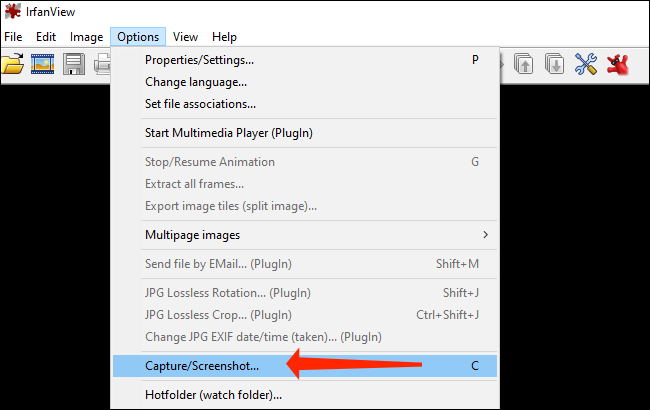Open the File menu

pos(13,37)
